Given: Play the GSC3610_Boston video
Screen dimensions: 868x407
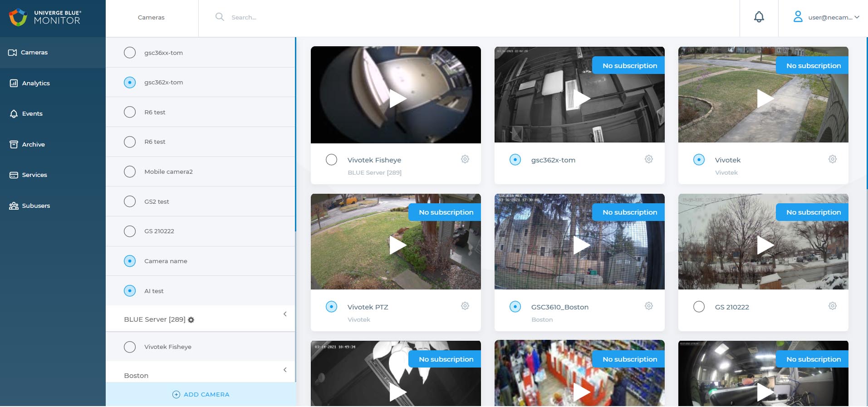Looking at the screenshot, I should [582, 245].
